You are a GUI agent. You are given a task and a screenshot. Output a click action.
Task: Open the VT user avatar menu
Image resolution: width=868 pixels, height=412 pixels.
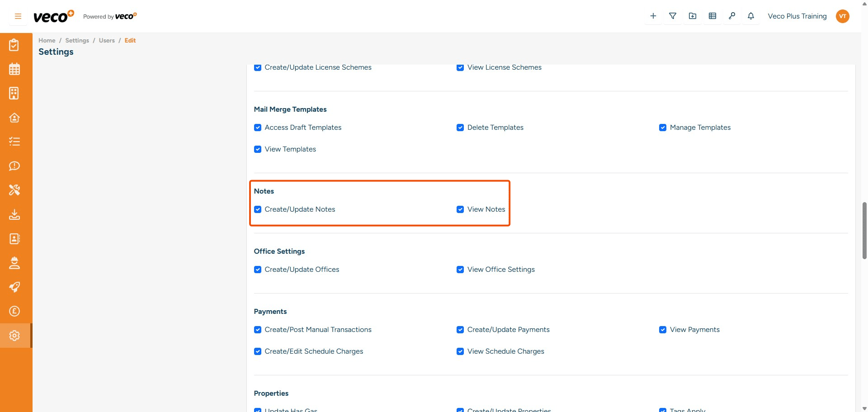843,16
